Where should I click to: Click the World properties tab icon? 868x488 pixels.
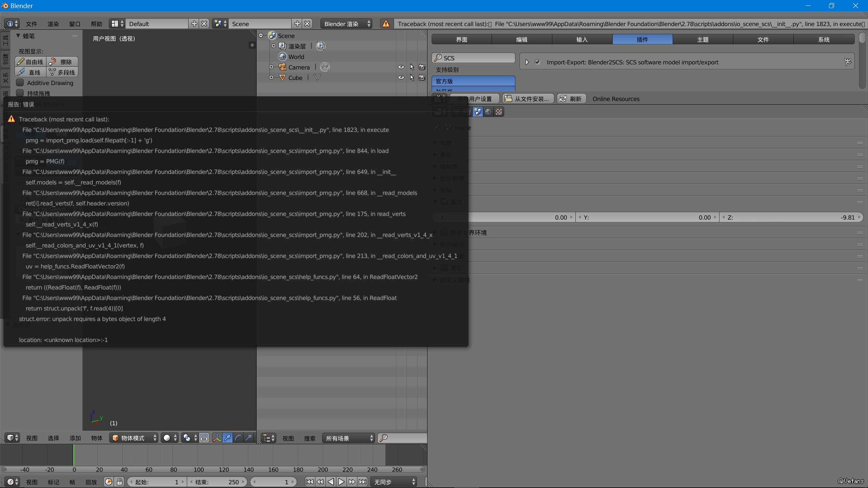pyautogui.click(x=488, y=112)
